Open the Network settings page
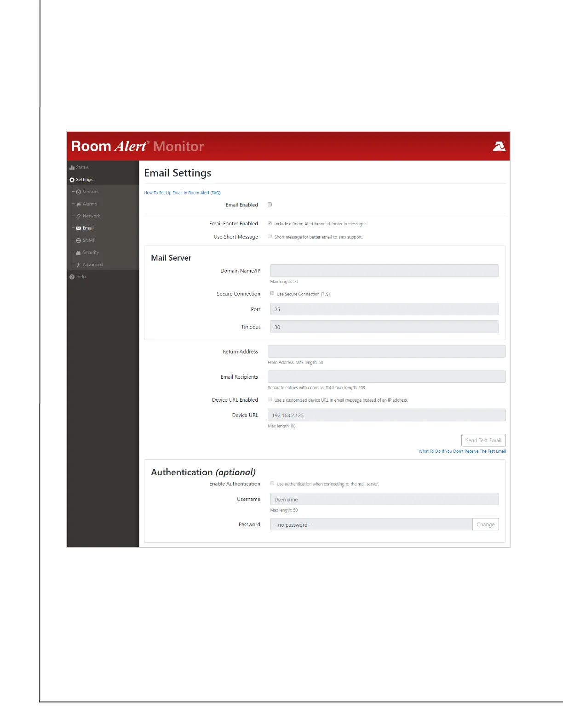Screen dimensions: 563x728 pyautogui.click(x=92, y=216)
